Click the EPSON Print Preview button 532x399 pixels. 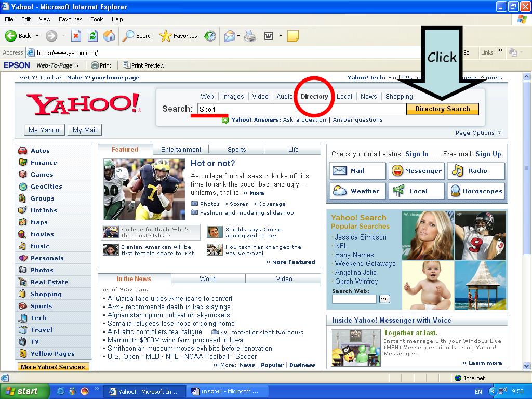pos(143,65)
